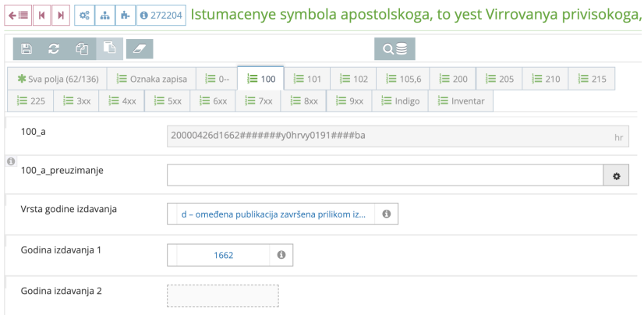Click info icon left of 100_a_preuzimanje
644x315 pixels.
point(11,161)
